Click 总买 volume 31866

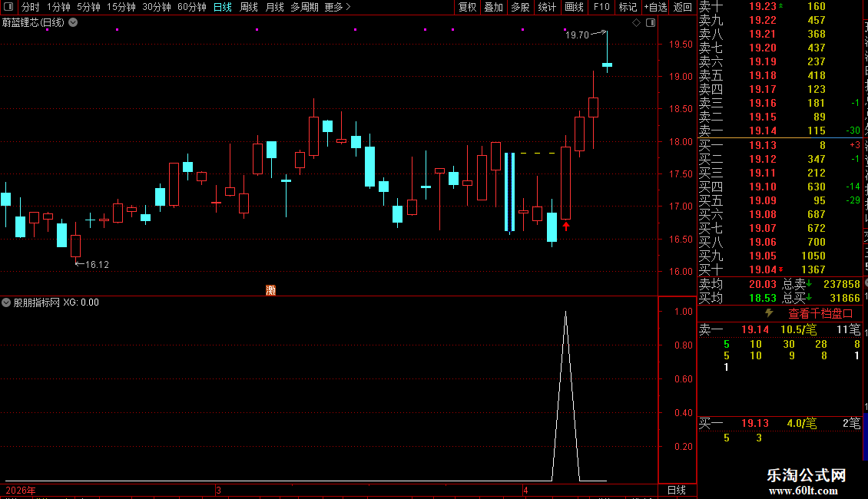coord(845,298)
